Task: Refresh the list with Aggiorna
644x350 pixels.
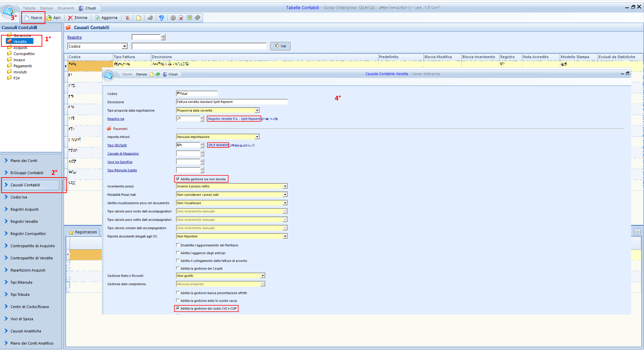Action: pos(106,18)
